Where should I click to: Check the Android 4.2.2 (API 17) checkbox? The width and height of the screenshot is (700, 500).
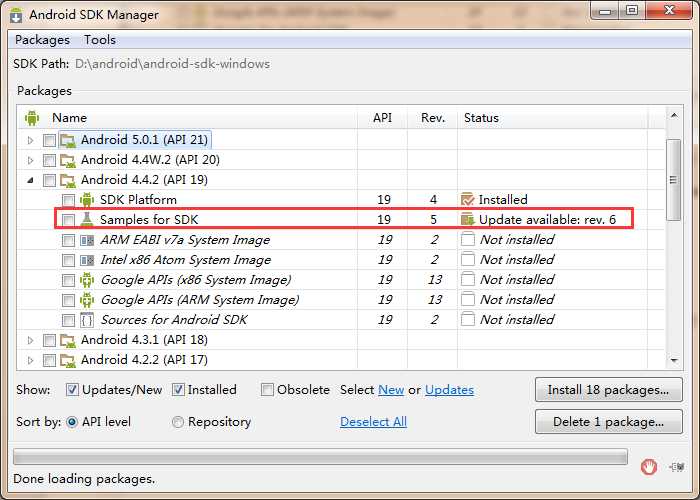pos(50,360)
